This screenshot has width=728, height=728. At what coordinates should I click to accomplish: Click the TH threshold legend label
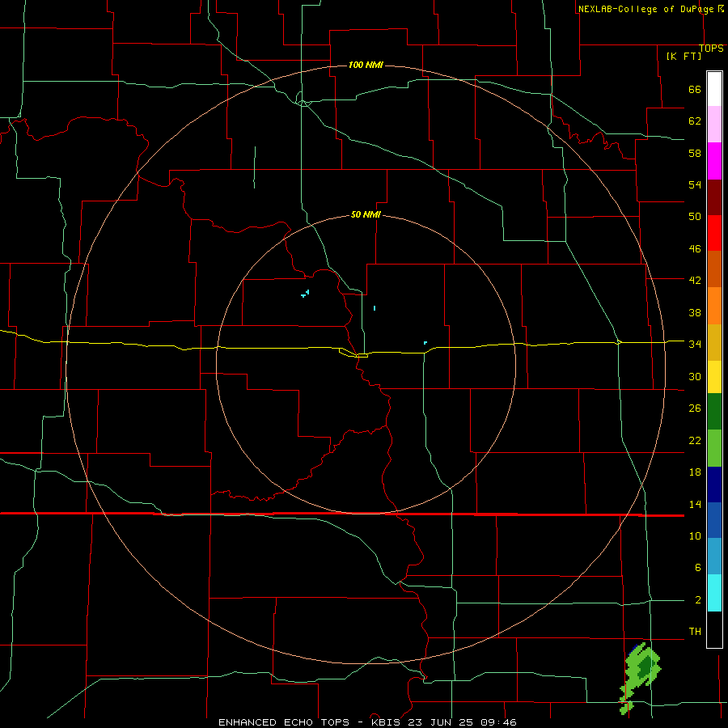695,632
